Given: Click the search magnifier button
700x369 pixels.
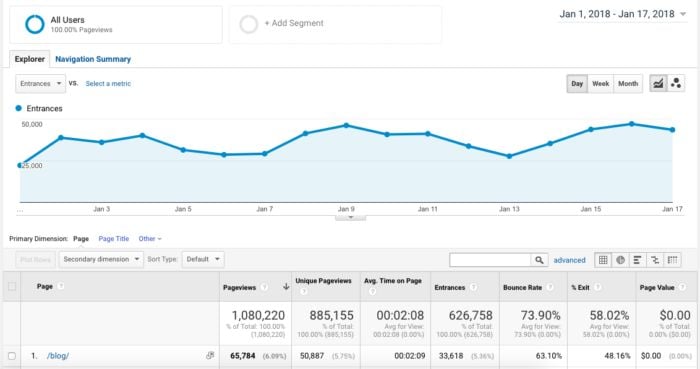Looking at the screenshot, I should click(x=539, y=260).
